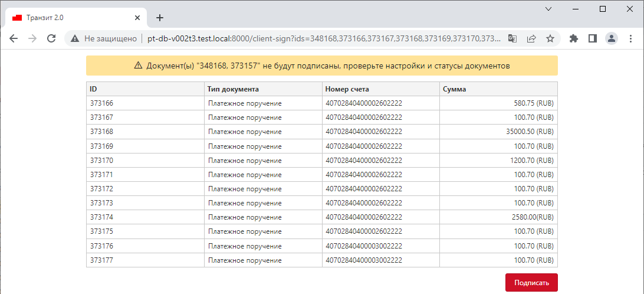The width and height of the screenshot is (644, 294).
Task: Click the ID column header
Action: coord(145,89)
